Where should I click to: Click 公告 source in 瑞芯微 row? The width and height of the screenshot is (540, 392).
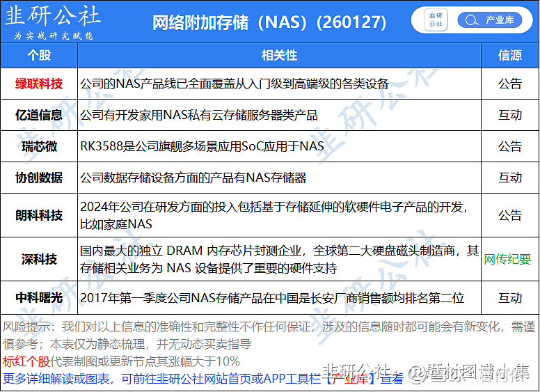pyautogui.click(x=510, y=146)
